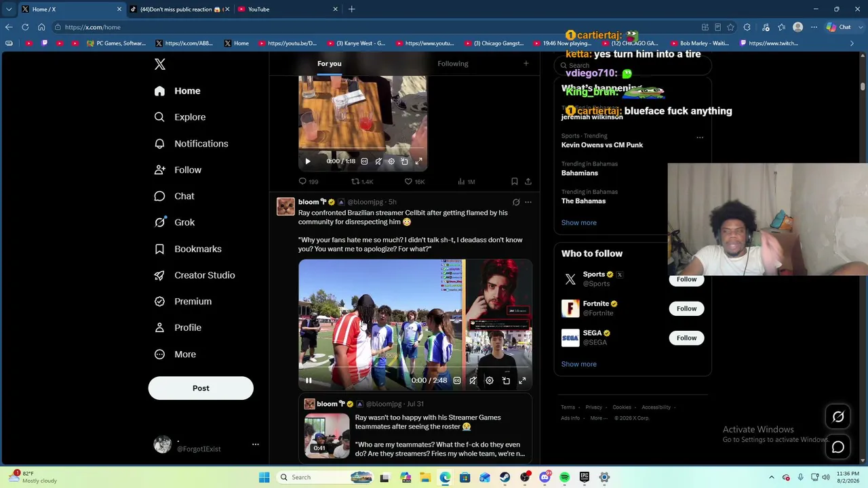This screenshot has height=488, width=868.
Task: Toggle captions on the 2:48 video
Action: (457, 380)
